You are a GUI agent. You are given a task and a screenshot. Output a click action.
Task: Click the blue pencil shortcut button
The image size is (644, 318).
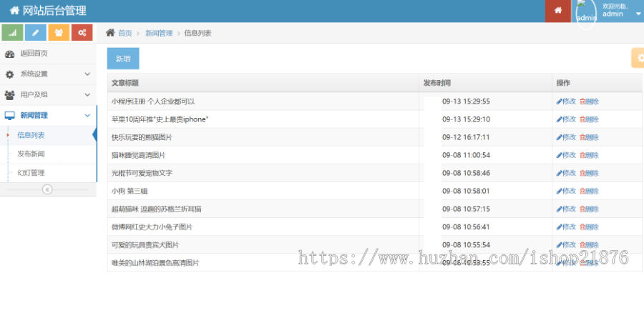coord(36,32)
